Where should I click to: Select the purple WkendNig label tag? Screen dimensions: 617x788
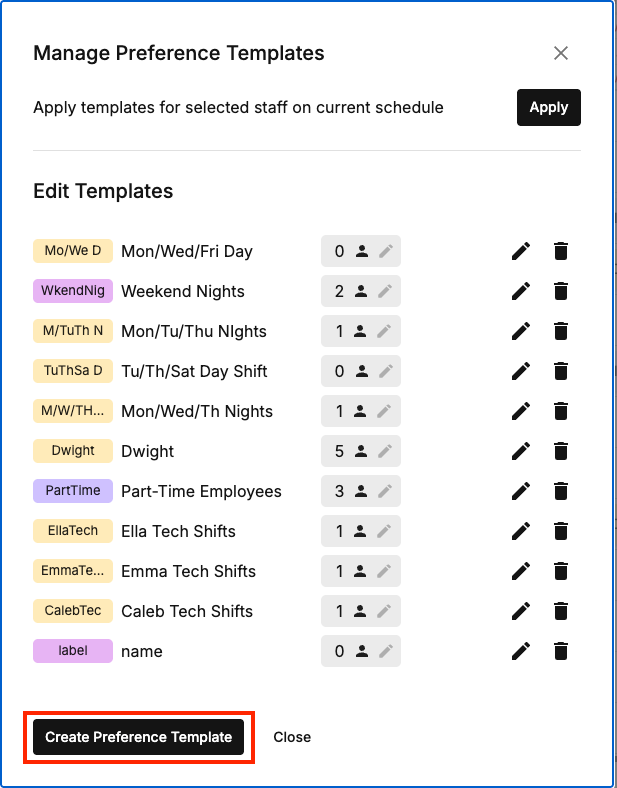point(73,291)
